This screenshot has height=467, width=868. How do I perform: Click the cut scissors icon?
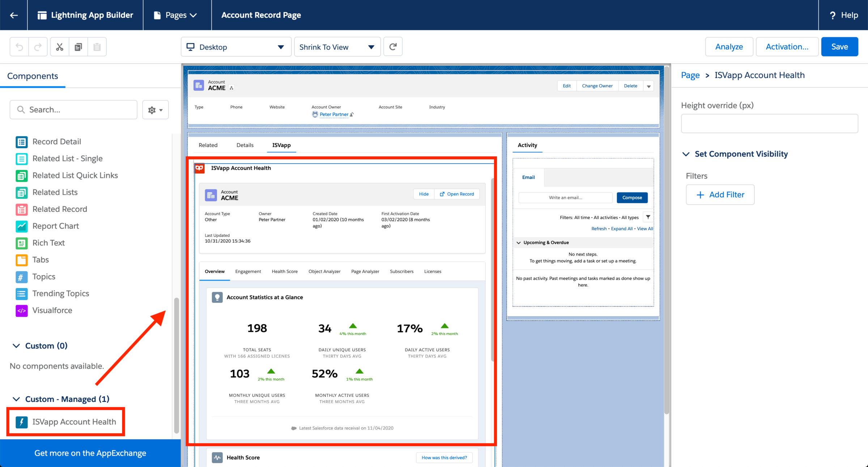tap(60, 47)
